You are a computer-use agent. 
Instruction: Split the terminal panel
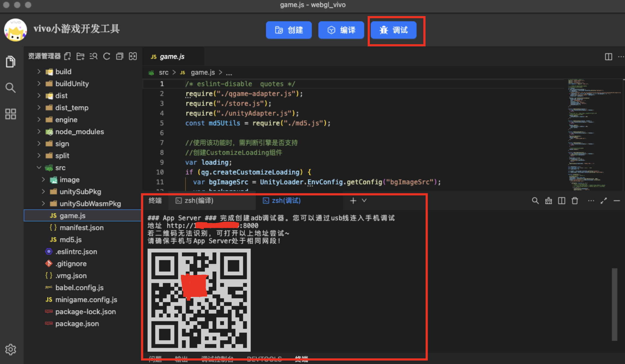click(x=561, y=201)
